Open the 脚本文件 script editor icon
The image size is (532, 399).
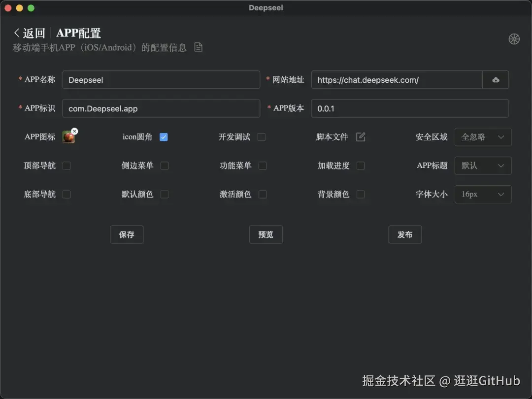pyautogui.click(x=360, y=137)
